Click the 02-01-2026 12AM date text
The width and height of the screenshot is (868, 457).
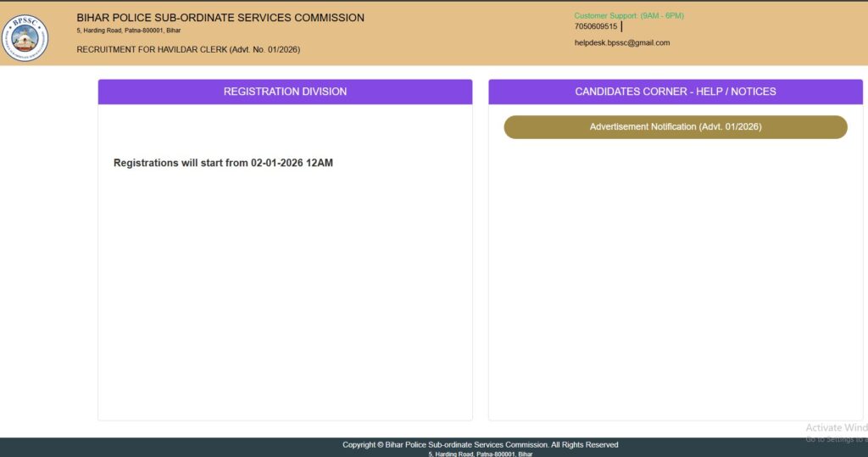click(x=292, y=163)
